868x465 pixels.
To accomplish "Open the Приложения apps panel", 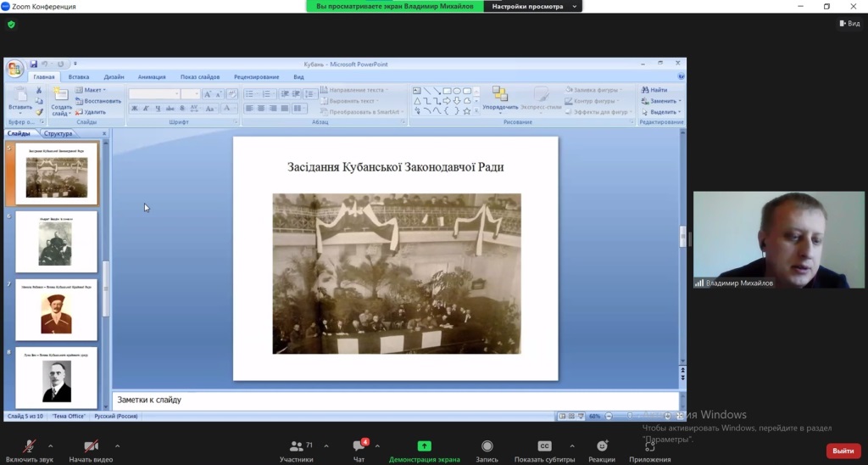I will (649, 446).
